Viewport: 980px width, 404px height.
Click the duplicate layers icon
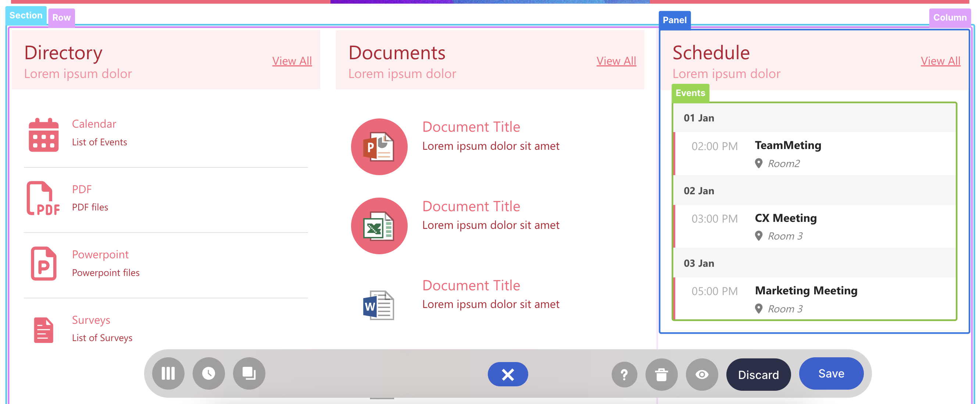coord(249,373)
